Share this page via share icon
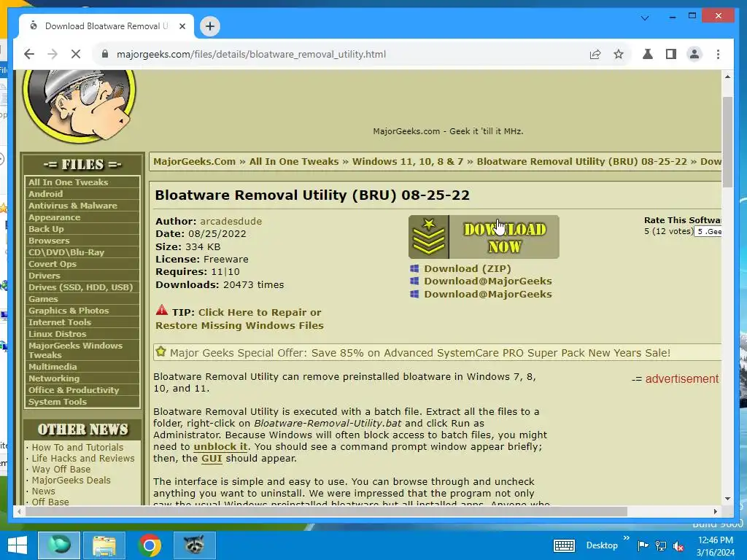The height and width of the screenshot is (560, 747). (x=595, y=54)
